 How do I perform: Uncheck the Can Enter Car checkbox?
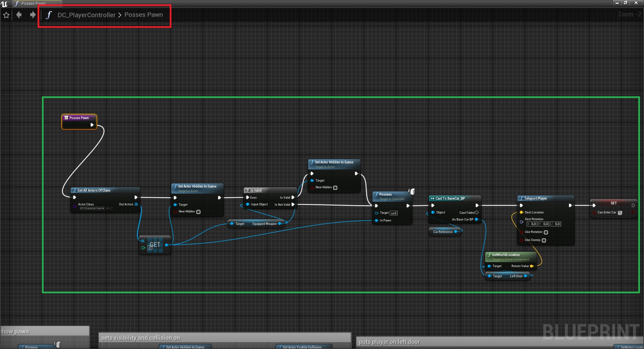pyautogui.click(x=620, y=213)
